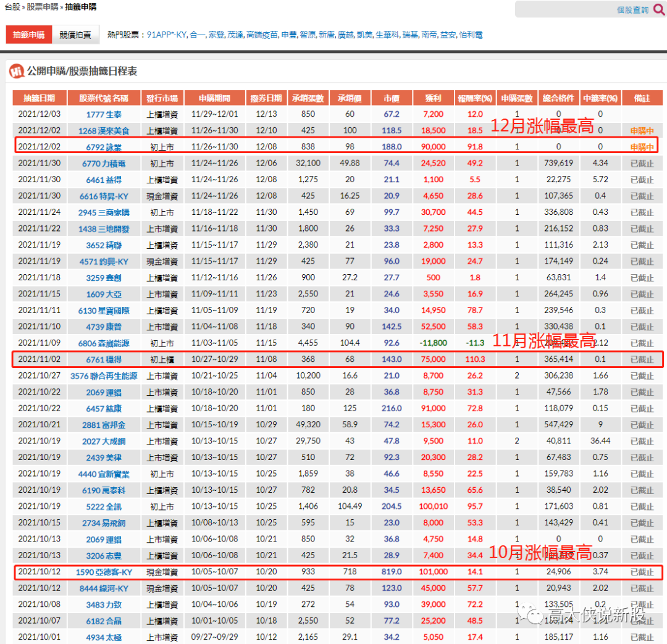This screenshot has width=667, height=644.
Task: Click the 抽籤日期 column header
Action: point(40,98)
